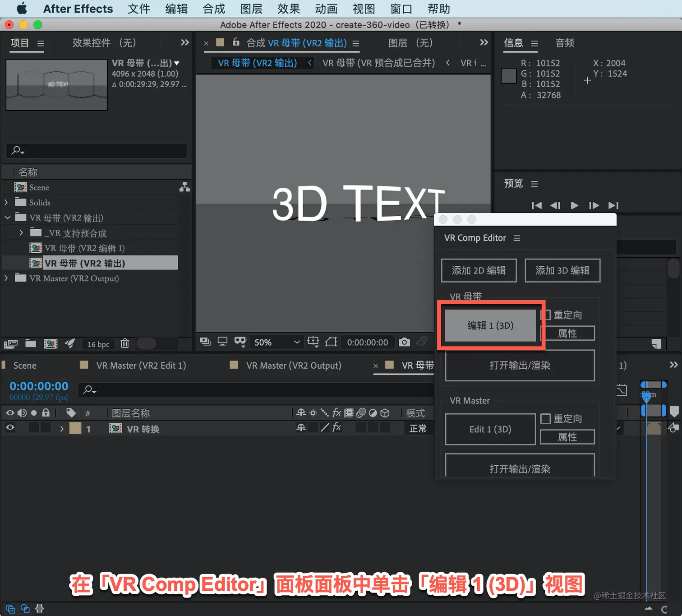Image resolution: width=682 pixels, height=616 pixels.
Task: Click the primary viewer monitor icon
Action: [222, 342]
